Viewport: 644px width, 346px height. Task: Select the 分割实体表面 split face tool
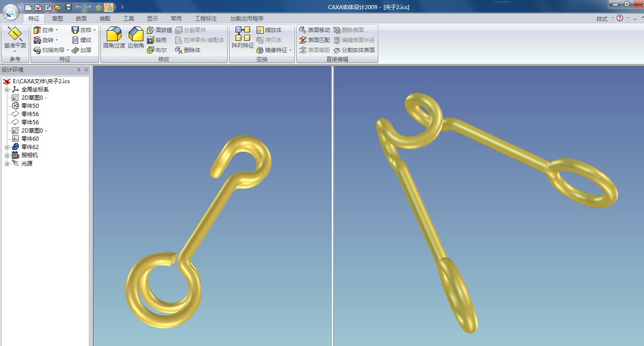(354, 50)
